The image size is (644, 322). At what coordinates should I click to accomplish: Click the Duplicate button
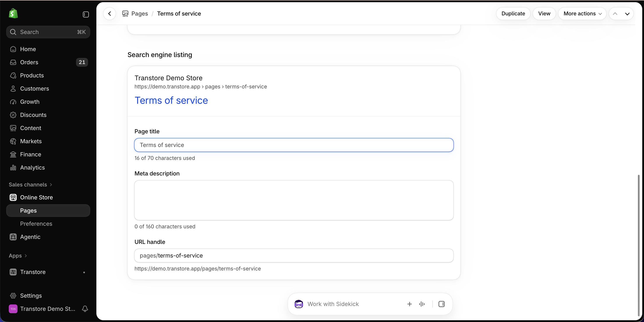(513, 14)
